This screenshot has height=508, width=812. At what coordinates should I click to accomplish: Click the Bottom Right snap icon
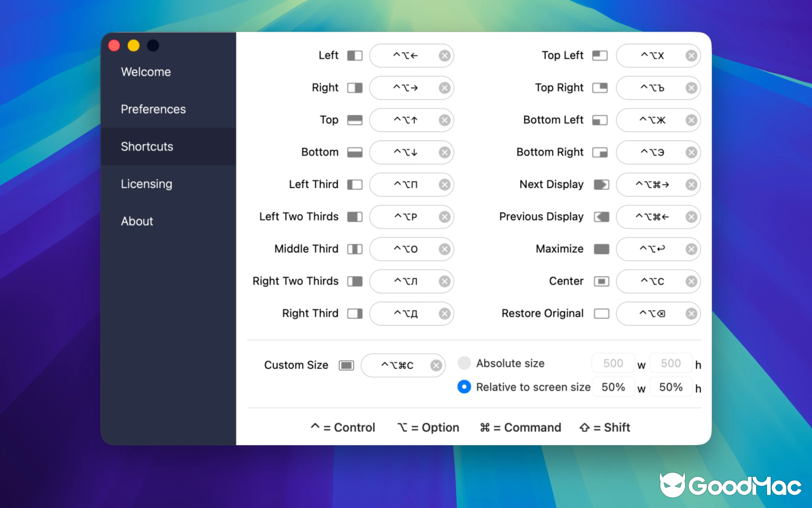599,152
